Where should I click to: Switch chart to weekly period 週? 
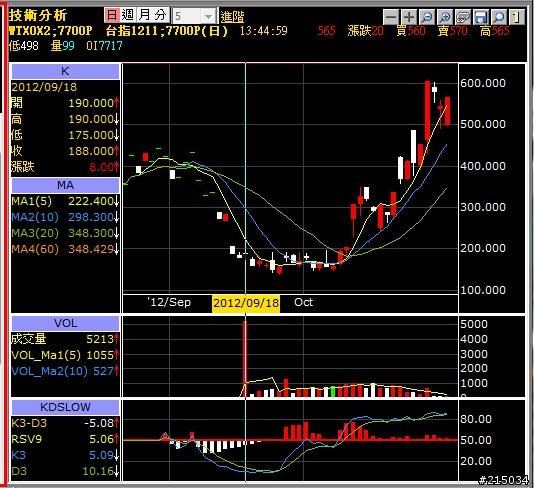pos(128,15)
